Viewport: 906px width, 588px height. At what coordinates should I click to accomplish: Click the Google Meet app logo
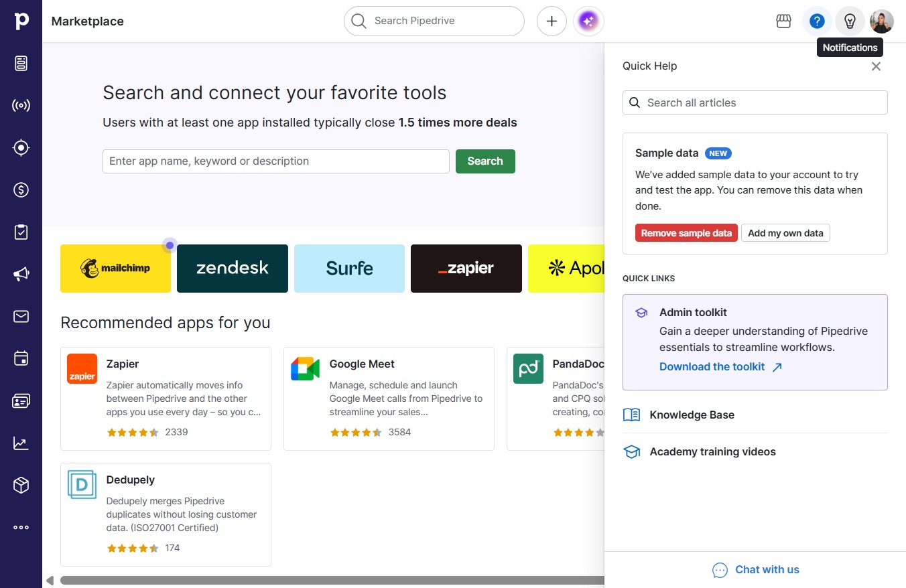(306, 369)
